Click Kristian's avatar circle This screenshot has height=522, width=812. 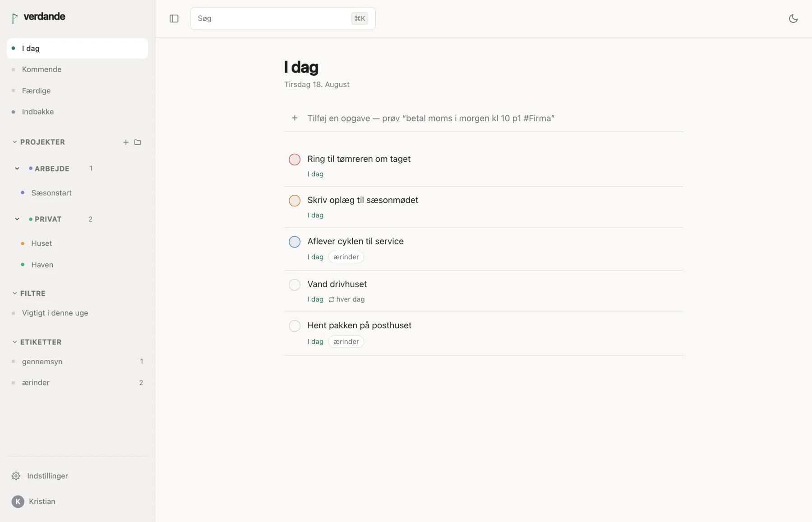pyautogui.click(x=18, y=501)
